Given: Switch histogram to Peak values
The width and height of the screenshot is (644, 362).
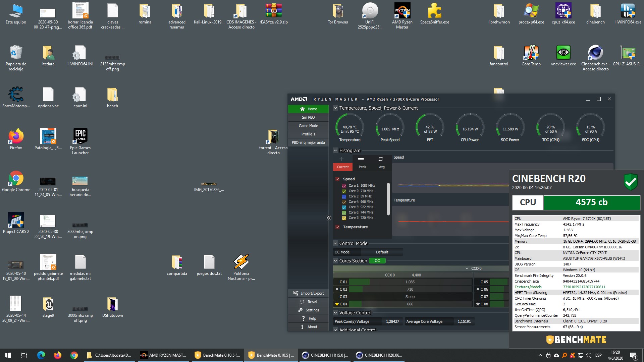Looking at the screenshot, I should click(362, 167).
